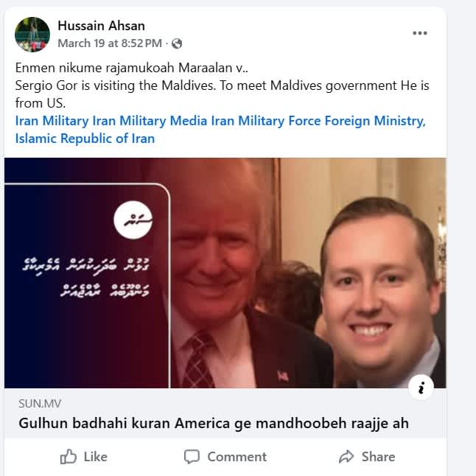This screenshot has width=476, height=476.
Task: Click the thumbs-up Like icon
Action: tap(68, 457)
